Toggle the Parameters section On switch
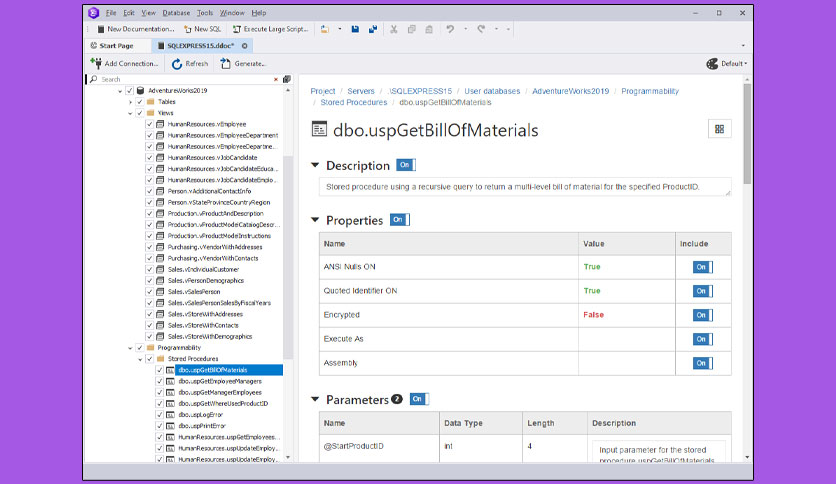This screenshot has width=836, height=484. [419, 399]
